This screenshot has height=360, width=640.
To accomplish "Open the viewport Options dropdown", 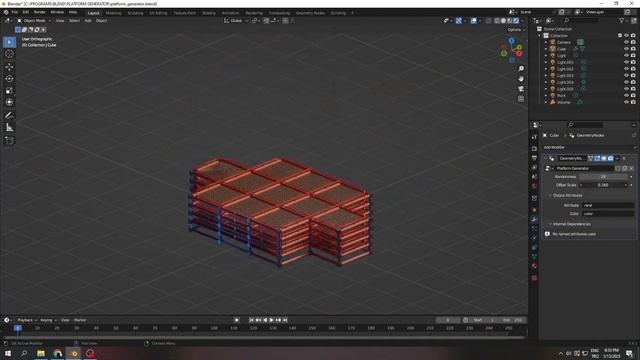I will [x=516, y=30].
